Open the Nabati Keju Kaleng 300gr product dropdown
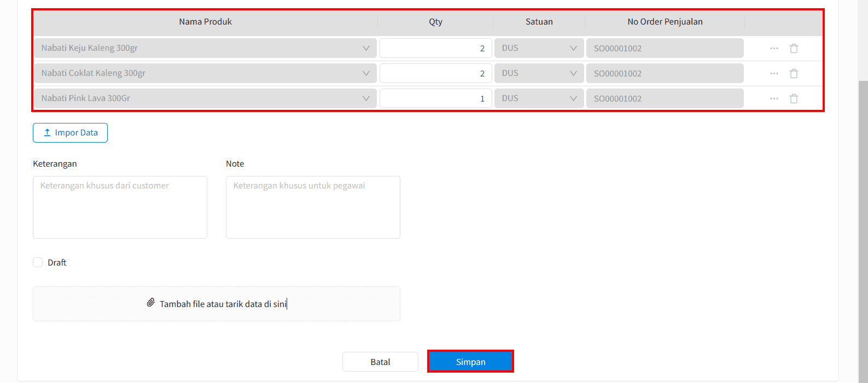The image size is (868, 383). click(x=205, y=48)
